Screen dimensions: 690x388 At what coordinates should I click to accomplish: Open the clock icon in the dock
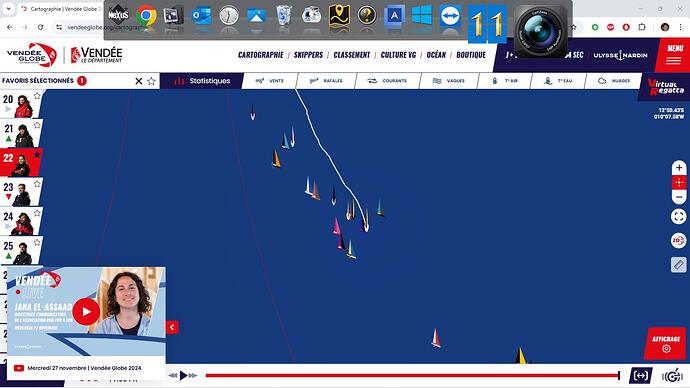[x=229, y=16]
